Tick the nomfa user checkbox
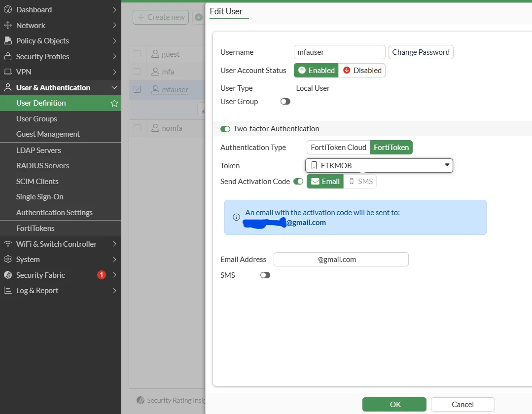The width and height of the screenshot is (532, 414). coord(137,128)
